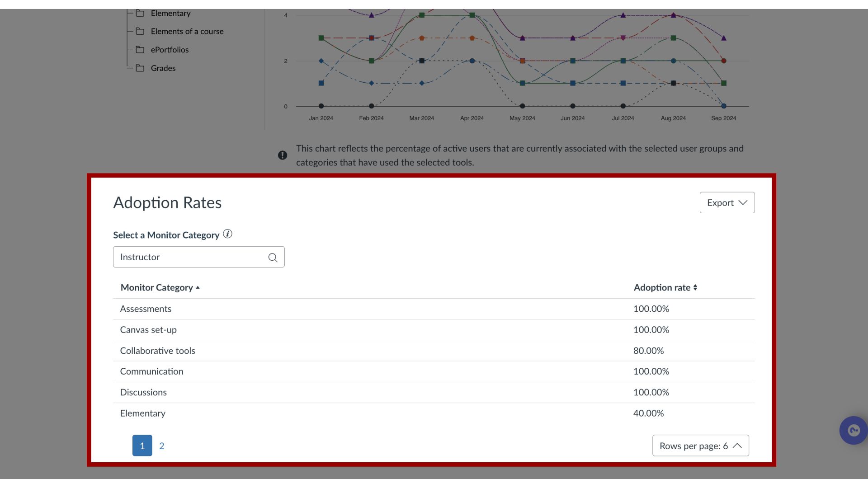
Task: Click the Export dropdown button
Action: [726, 202]
